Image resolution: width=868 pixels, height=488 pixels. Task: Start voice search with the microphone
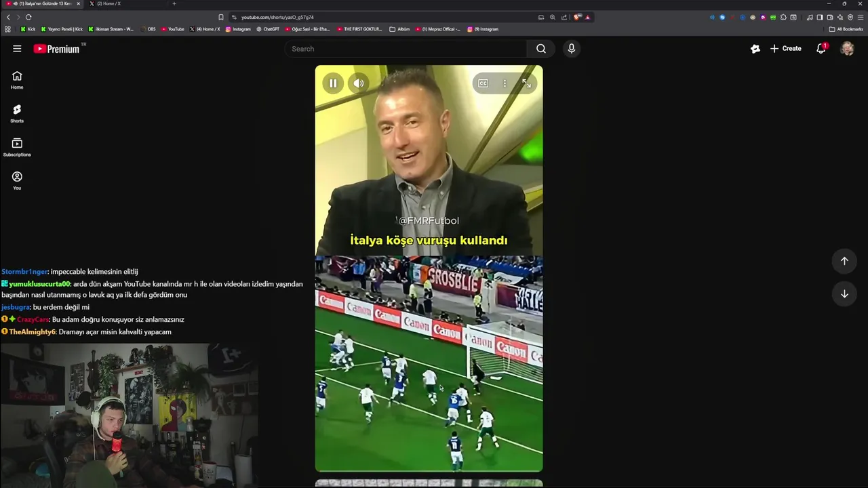tap(571, 49)
